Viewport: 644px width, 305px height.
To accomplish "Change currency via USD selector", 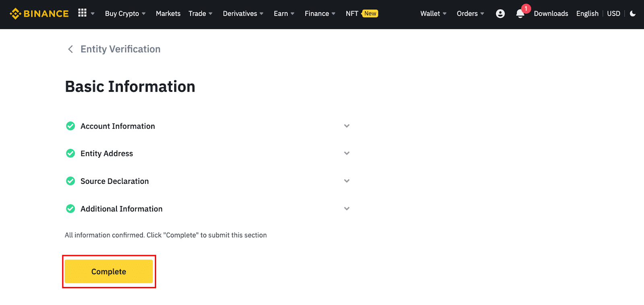I will (x=613, y=14).
